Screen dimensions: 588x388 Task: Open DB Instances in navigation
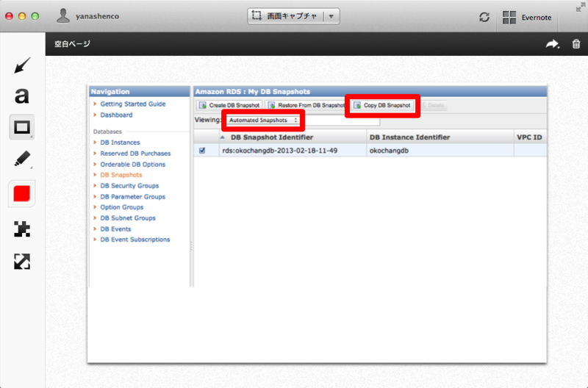point(120,143)
